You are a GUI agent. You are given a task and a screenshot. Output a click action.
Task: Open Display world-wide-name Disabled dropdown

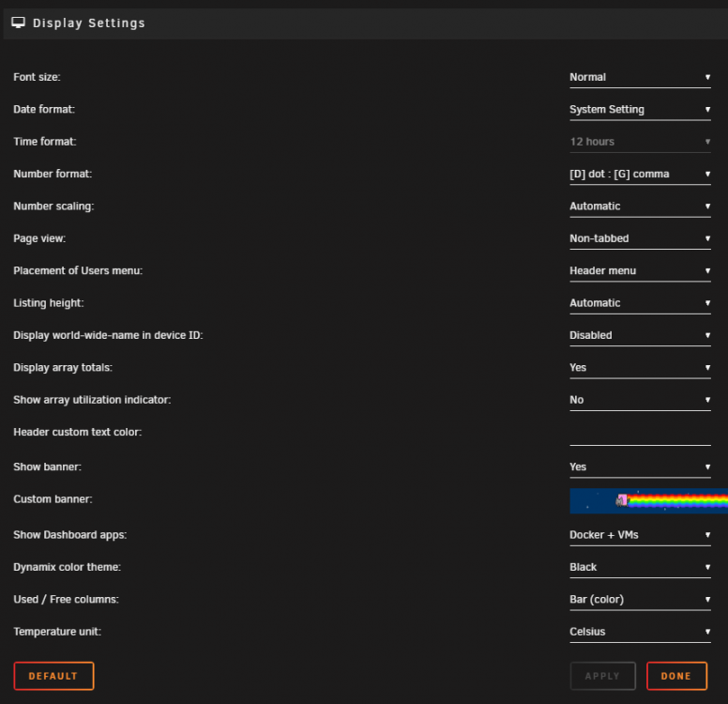640,335
